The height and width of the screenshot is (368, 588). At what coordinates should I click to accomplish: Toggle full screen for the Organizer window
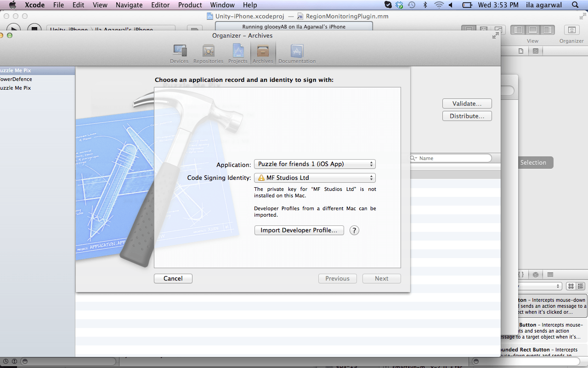tap(496, 35)
